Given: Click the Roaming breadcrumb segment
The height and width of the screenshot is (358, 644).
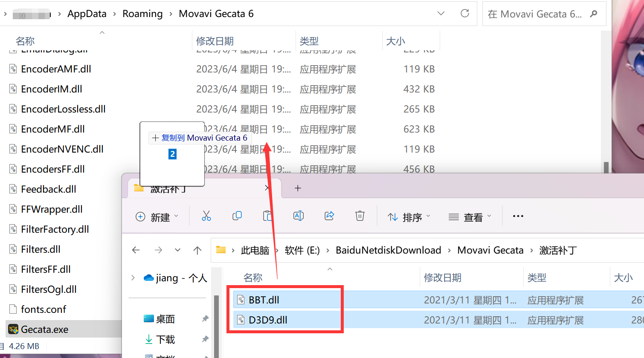Looking at the screenshot, I should 142,14.
